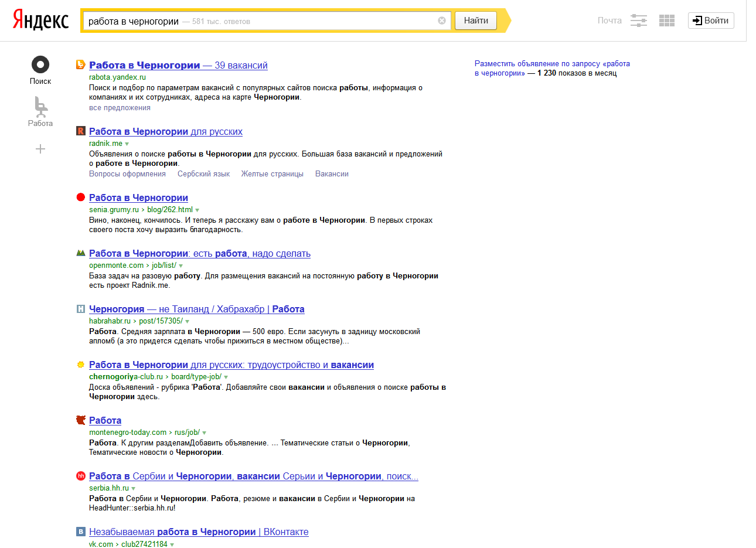Open Работа в Черногории для русских result

[x=166, y=131]
